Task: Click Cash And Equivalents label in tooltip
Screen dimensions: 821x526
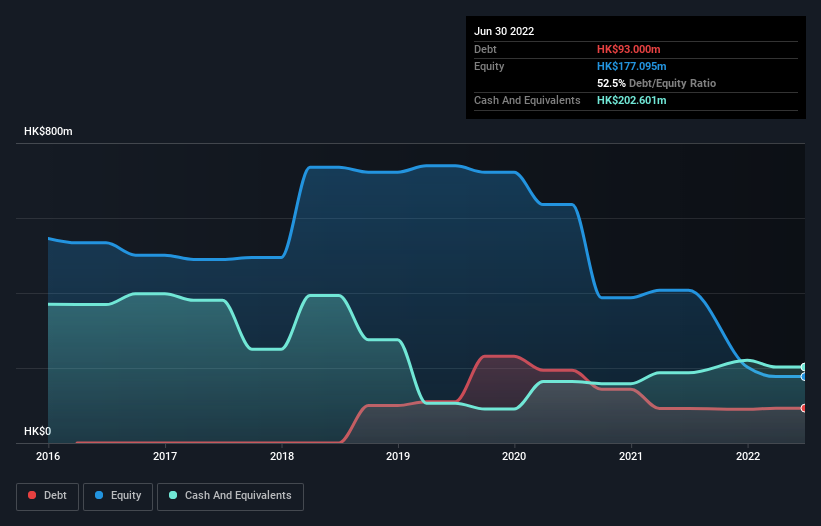Action: point(527,100)
